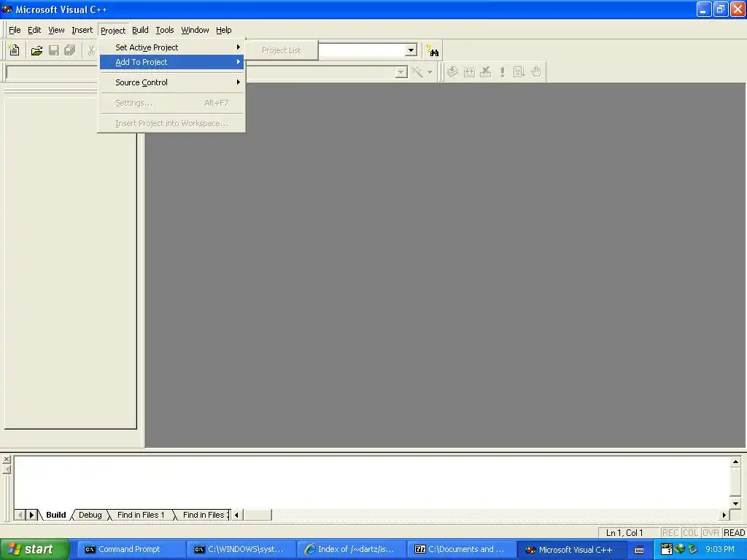Click the Project List submenu item
This screenshot has width=747, height=560.
tap(282, 50)
